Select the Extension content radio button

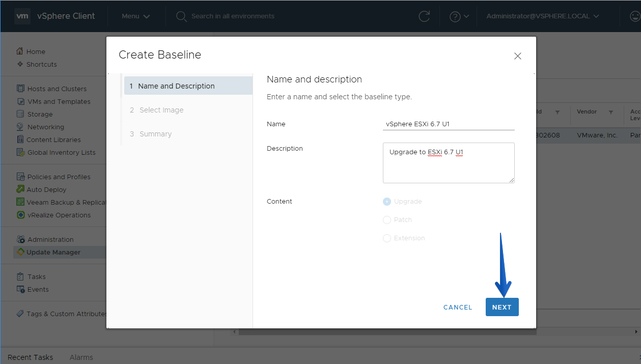(x=387, y=238)
